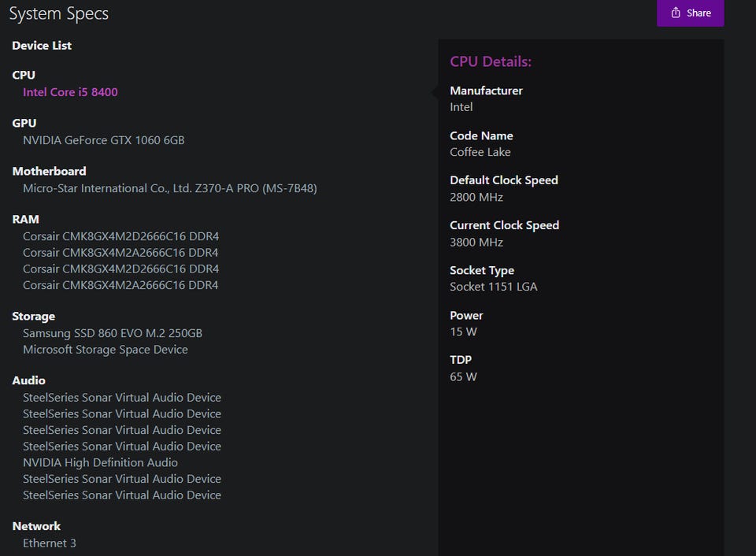Image resolution: width=756 pixels, height=556 pixels.
Task: Select the Intel Core i5 8400 device
Action: (70, 92)
